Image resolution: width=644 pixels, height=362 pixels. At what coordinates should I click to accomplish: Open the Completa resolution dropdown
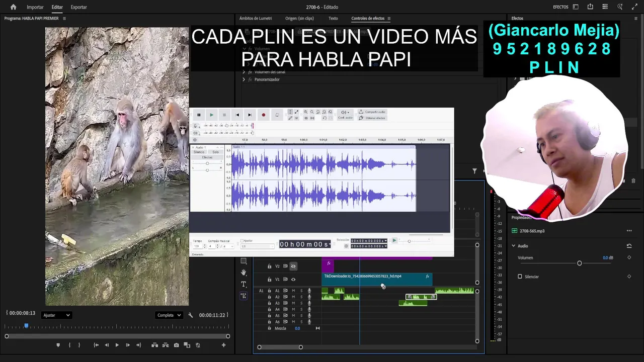[169, 315]
